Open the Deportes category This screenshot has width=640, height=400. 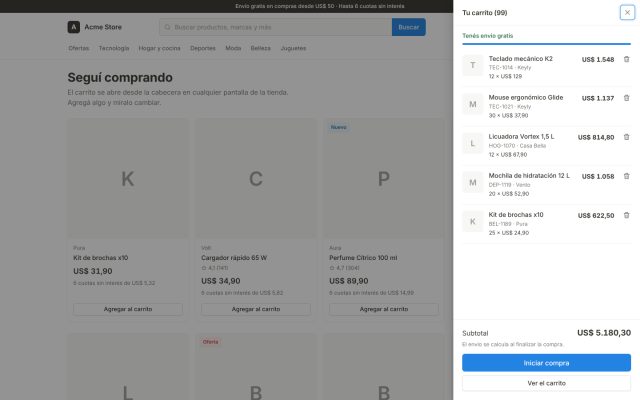tap(203, 48)
